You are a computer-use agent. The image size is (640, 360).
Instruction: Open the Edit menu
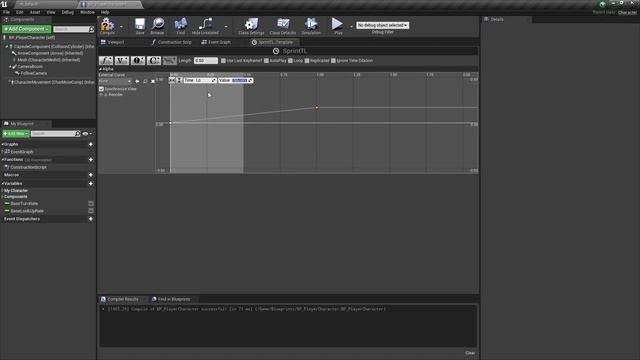[x=20, y=12]
